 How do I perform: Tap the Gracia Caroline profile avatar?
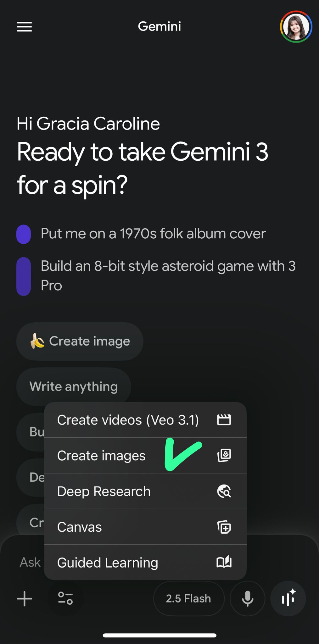(x=296, y=27)
